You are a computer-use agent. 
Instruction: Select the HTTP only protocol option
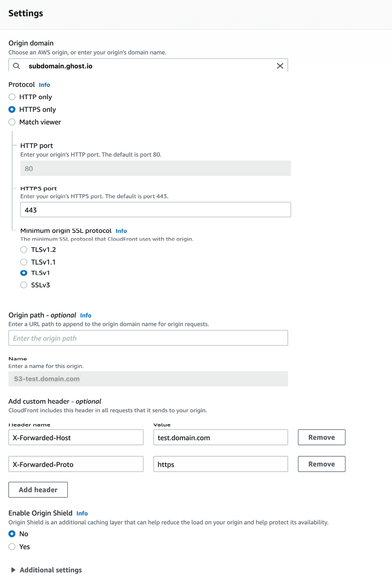pyautogui.click(x=12, y=97)
